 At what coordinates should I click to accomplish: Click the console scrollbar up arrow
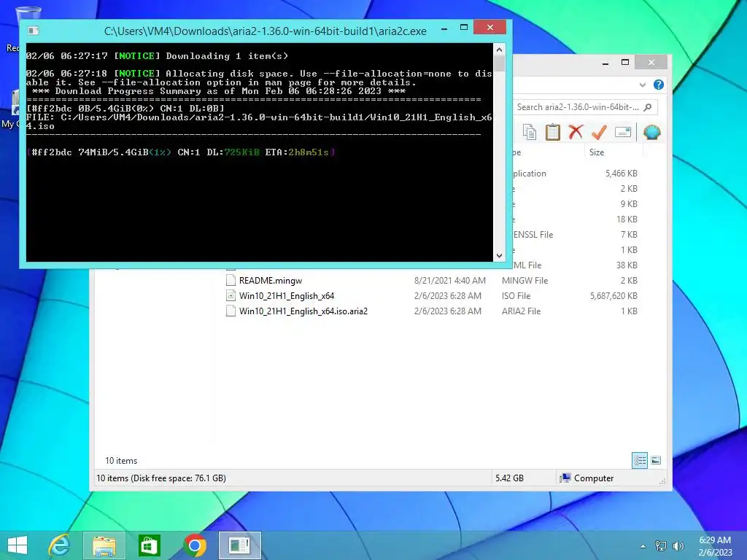pyautogui.click(x=499, y=50)
